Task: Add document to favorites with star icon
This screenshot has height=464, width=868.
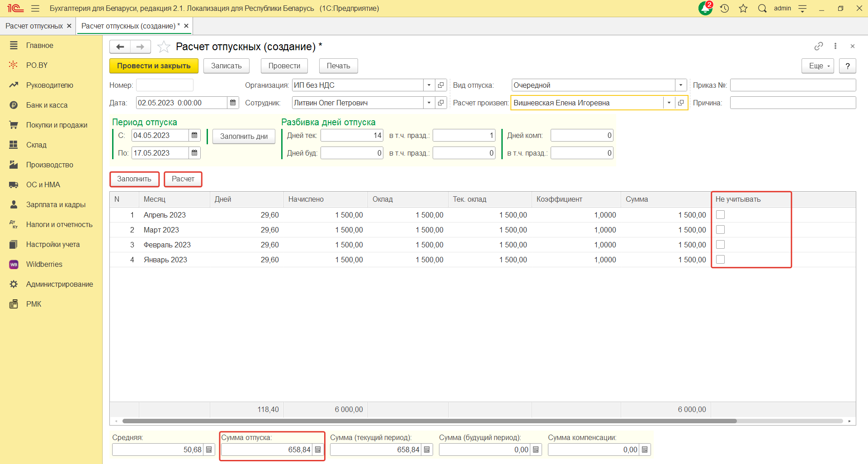Action: coord(164,47)
